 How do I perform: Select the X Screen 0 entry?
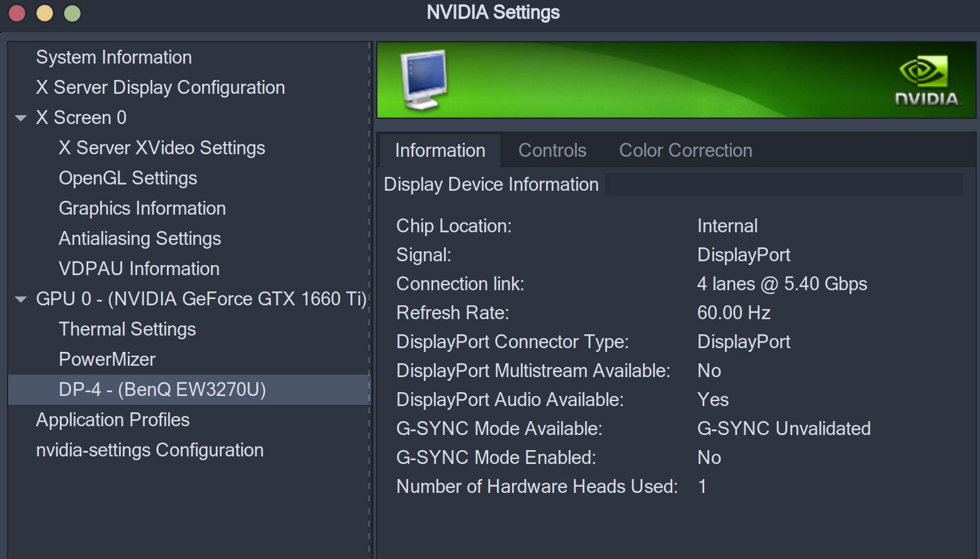81,118
